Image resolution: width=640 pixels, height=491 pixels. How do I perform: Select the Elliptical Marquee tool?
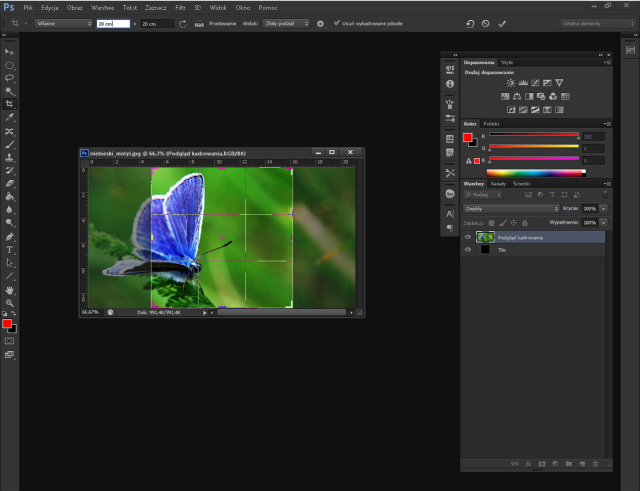[9, 65]
